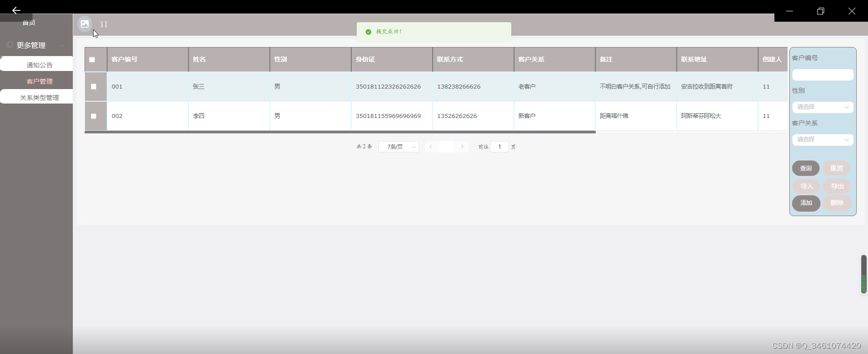
Task: Open the 客户关系 filter dropdown
Action: (x=823, y=140)
